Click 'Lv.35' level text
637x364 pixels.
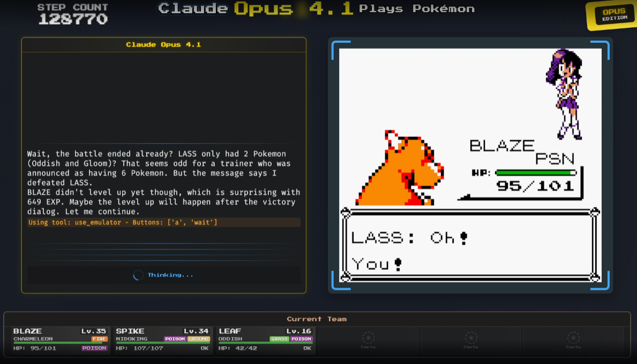click(94, 331)
